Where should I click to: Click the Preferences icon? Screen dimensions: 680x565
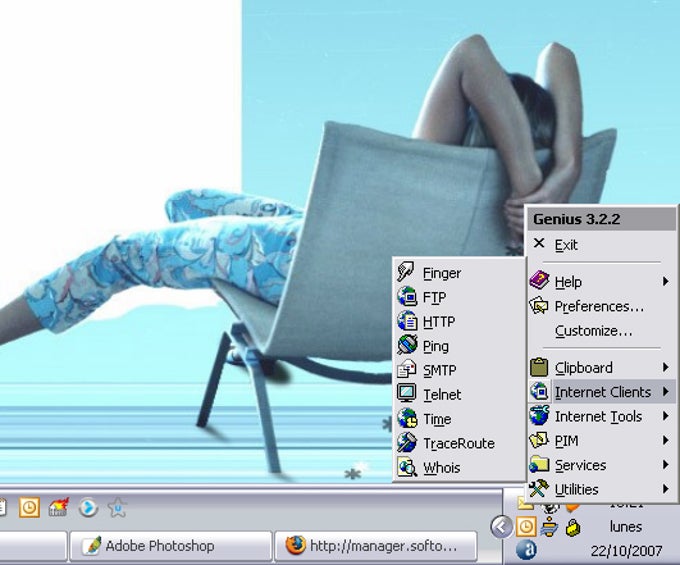[x=539, y=306]
